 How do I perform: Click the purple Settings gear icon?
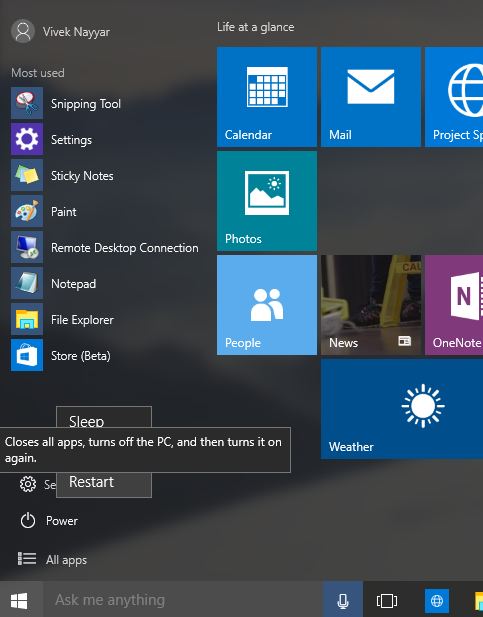(27, 139)
